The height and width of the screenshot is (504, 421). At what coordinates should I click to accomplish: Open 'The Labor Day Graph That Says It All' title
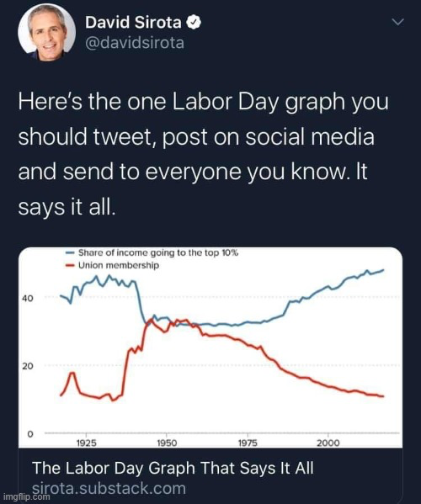(x=173, y=468)
